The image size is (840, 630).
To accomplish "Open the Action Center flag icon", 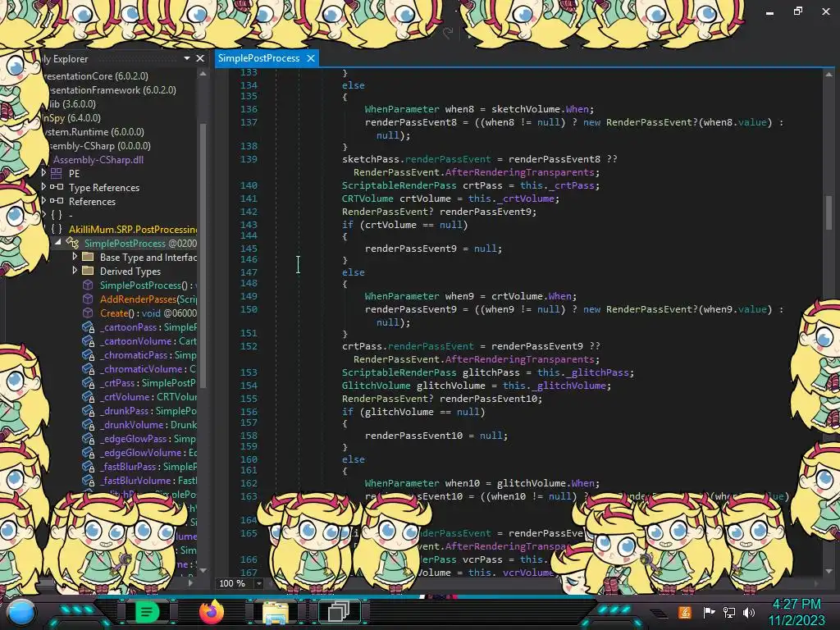I will [709, 612].
